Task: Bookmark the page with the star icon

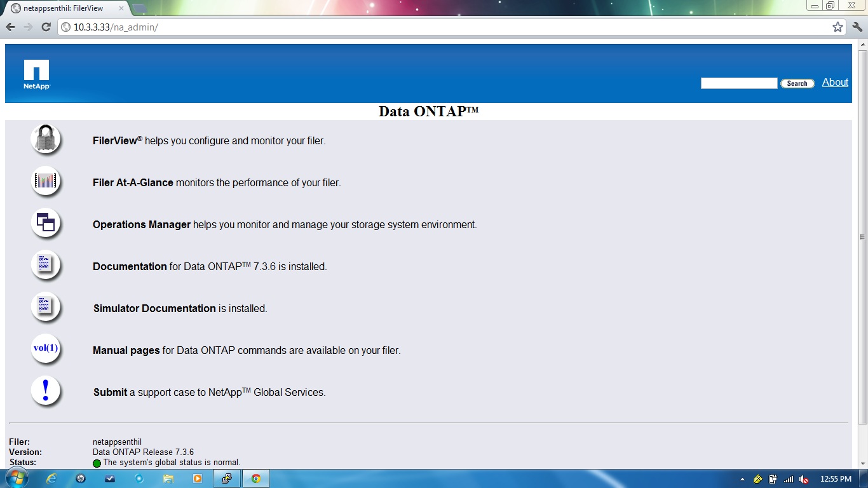Action: pyautogui.click(x=837, y=27)
